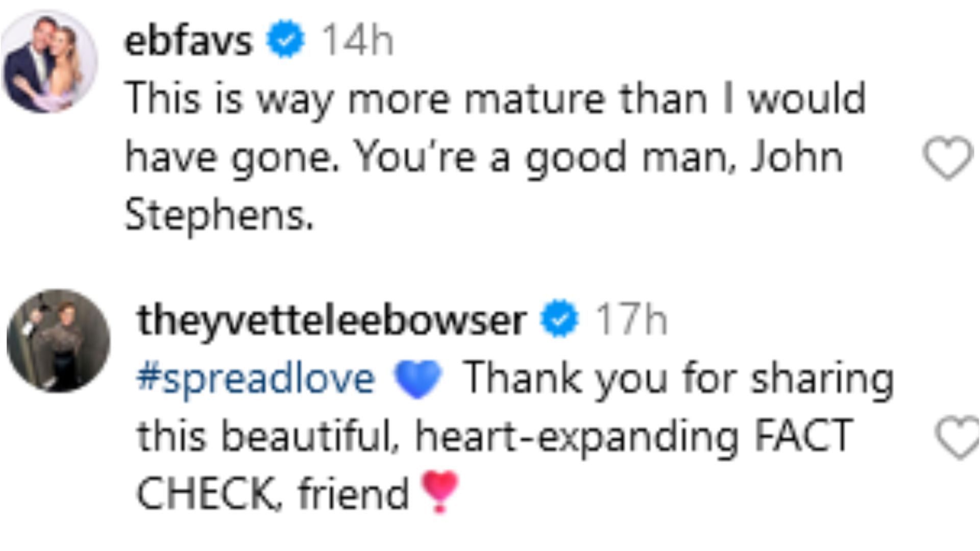Like the ebfavs comment with the heart
This screenshot has height=551, width=980.
tap(948, 158)
